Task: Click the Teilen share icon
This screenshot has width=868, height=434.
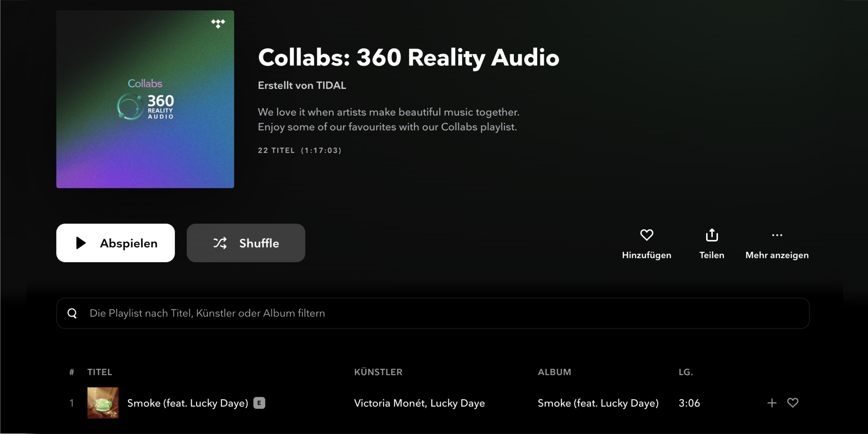Action: pyautogui.click(x=712, y=235)
